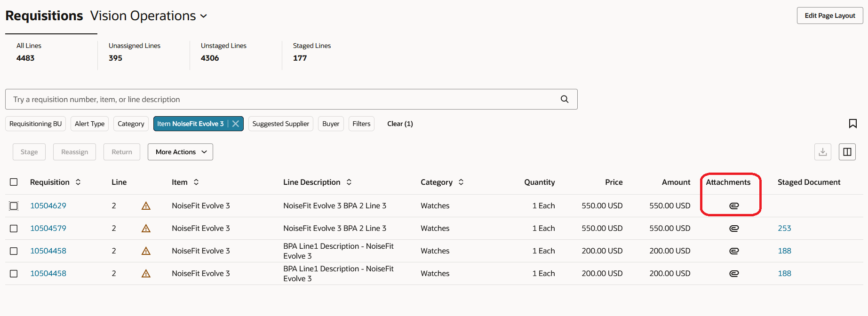Click warning icon on requisition 10504579 row

[146, 228]
